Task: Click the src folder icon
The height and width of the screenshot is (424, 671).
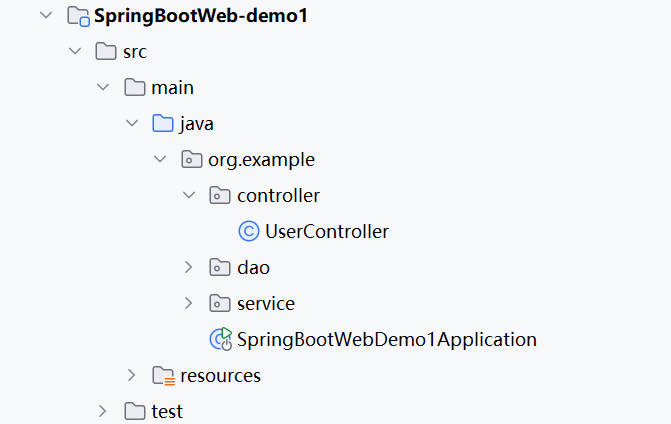Action: (106, 52)
